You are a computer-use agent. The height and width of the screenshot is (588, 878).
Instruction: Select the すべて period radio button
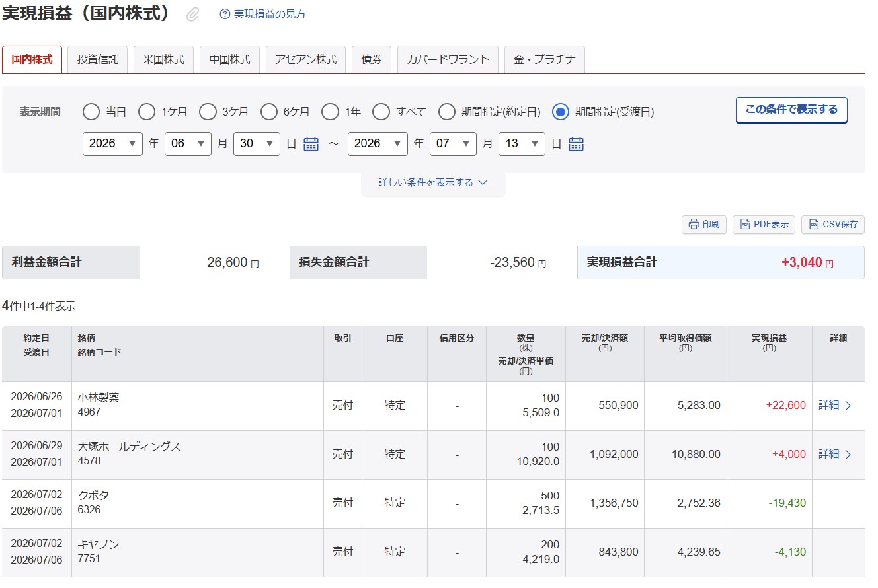pos(381,112)
